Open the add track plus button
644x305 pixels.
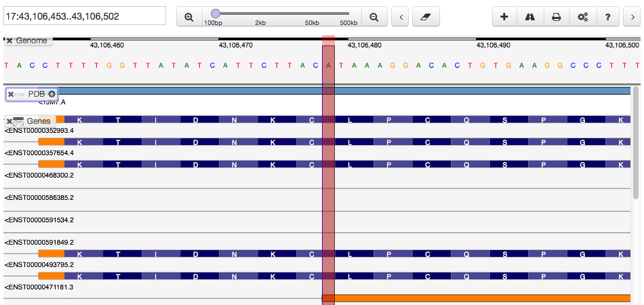tap(504, 17)
